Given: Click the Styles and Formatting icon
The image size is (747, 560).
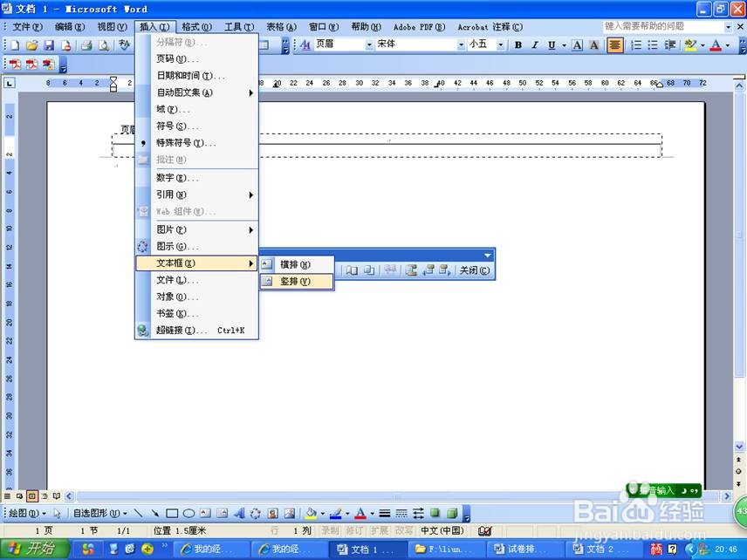Looking at the screenshot, I should coord(305,44).
